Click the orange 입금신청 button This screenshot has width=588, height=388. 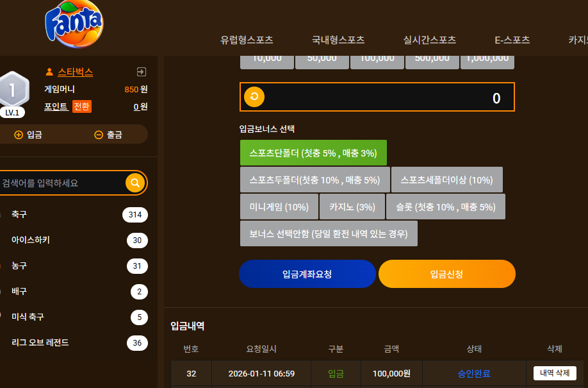pyautogui.click(x=447, y=274)
